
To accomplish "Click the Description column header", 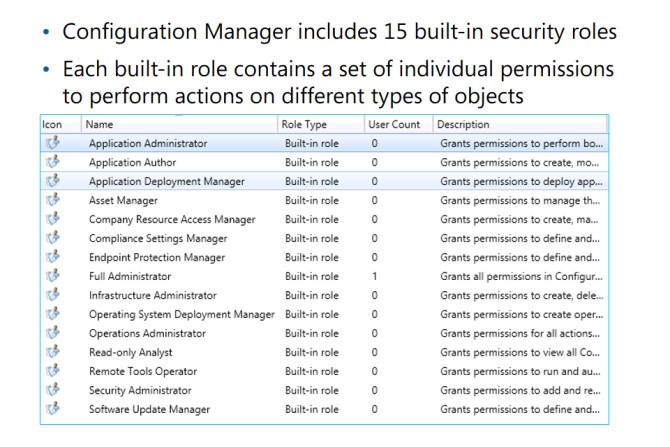I will click(x=520, y=124).
